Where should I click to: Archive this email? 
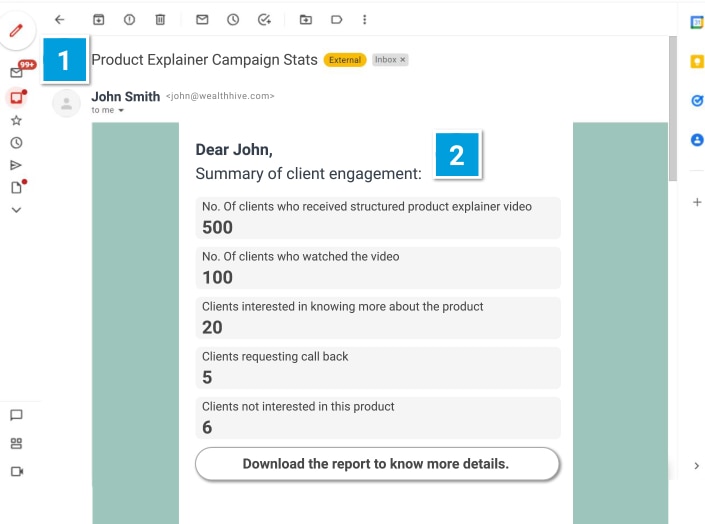[x=98, y=19]
